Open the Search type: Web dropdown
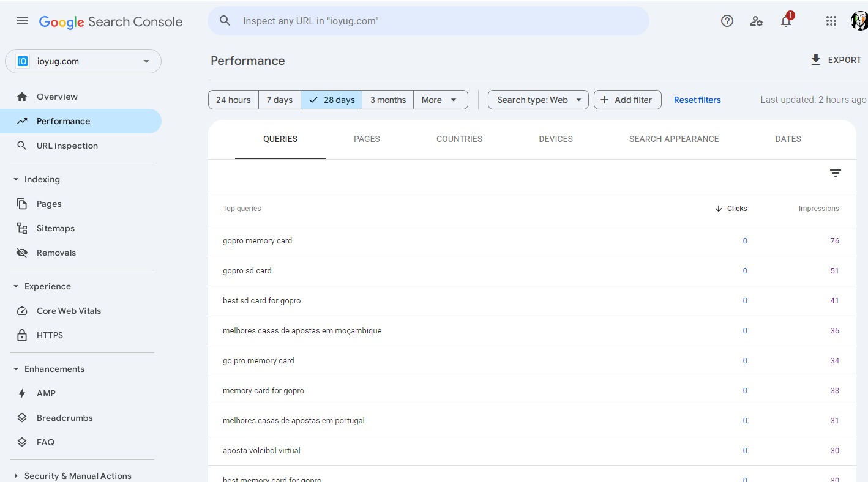 tap(538, 100)
